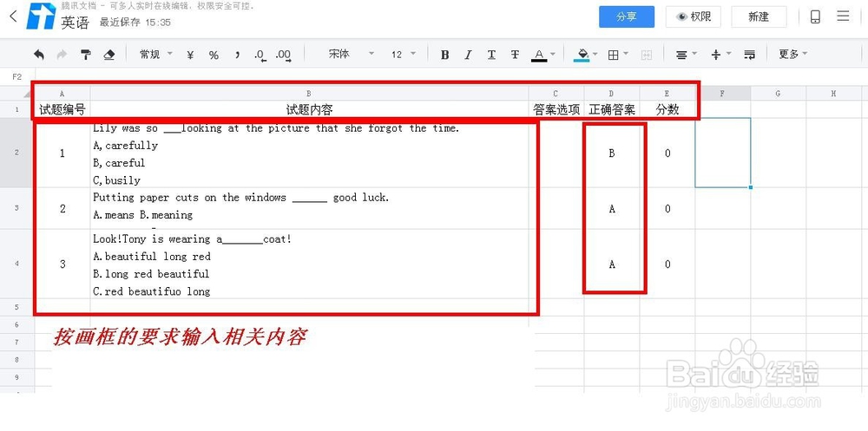
Task: Click score 0 in row 3
Action: click(667, 208)
